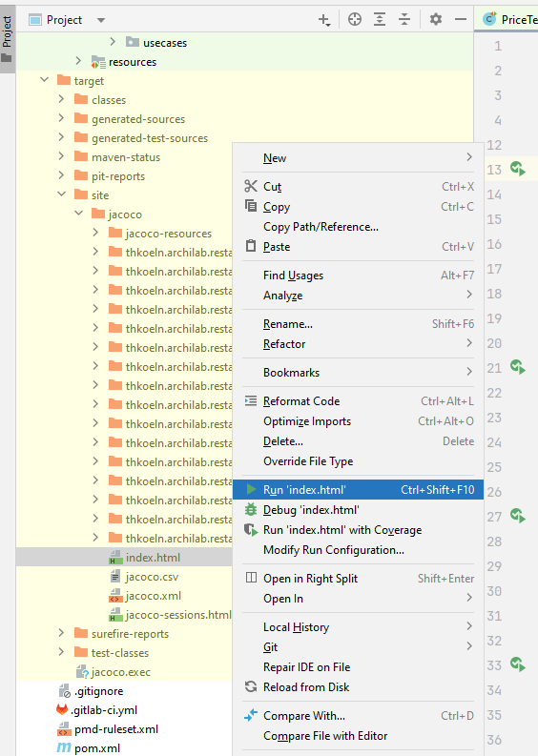This screenshot has height=756, width=538.
Task: Click the run test gutter icon at line 13
Action: pyautogui.click(x=518, y=170)
